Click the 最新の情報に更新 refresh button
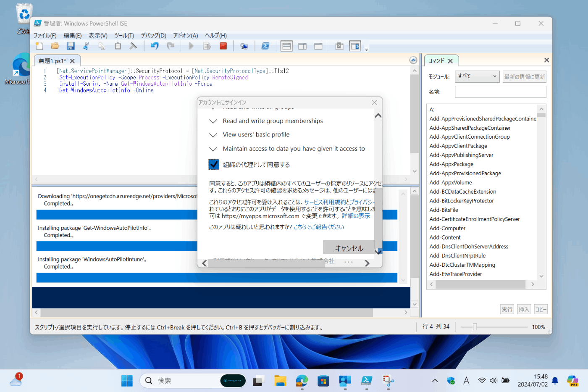This screenshot has width=588, height=392. coord(524,76)
